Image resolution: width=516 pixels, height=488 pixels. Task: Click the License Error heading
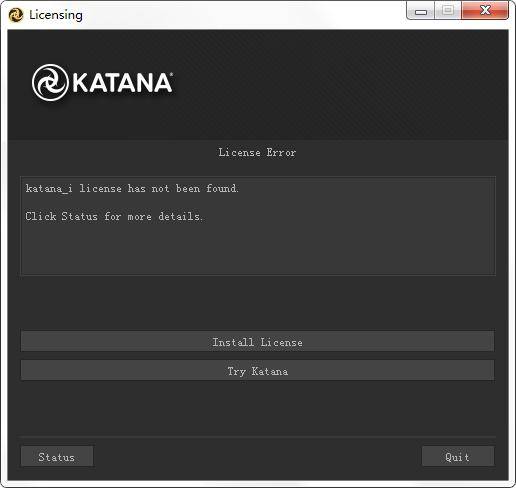(257, 152)
